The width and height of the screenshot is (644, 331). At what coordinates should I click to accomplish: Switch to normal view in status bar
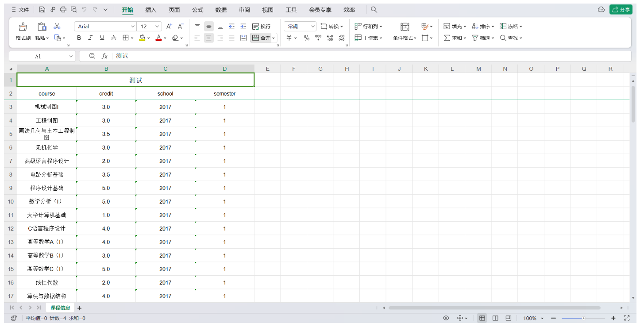tap(482, 318)
